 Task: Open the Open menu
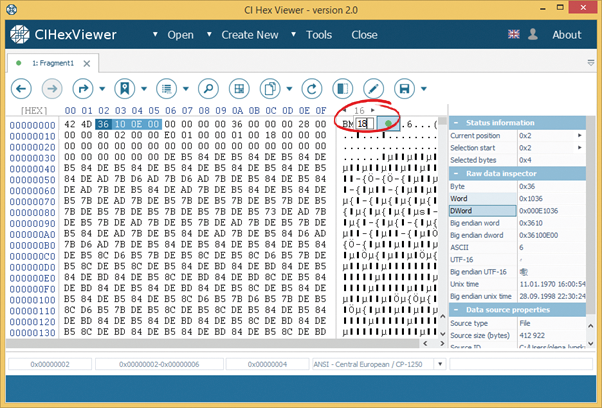180,35
